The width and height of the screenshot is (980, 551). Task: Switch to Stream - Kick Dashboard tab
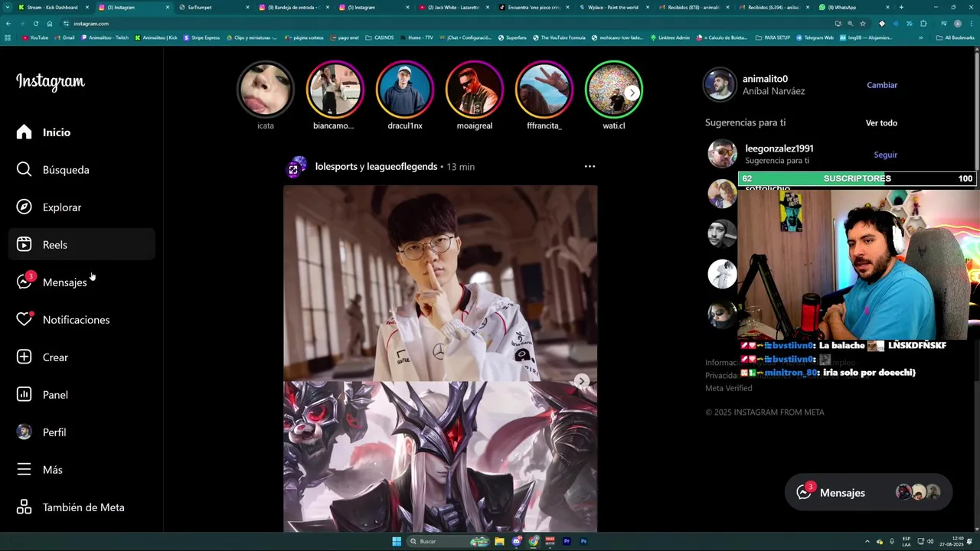tap(53, 8)
